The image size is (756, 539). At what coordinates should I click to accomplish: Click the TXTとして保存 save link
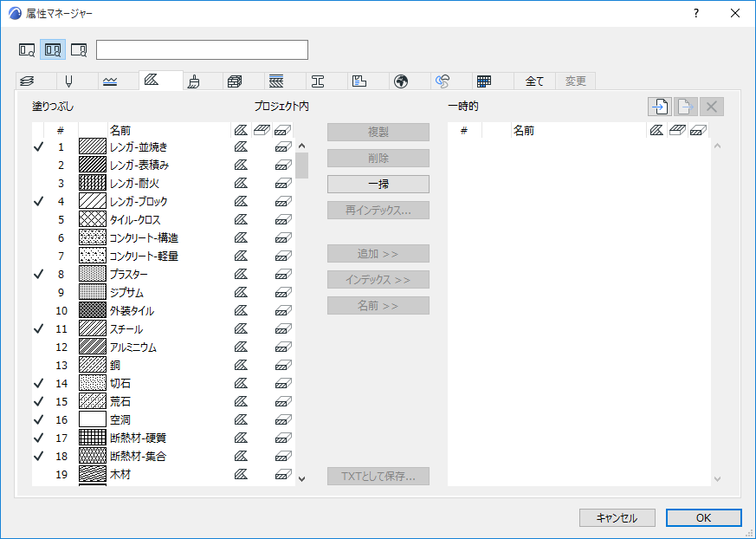[378, 476]
